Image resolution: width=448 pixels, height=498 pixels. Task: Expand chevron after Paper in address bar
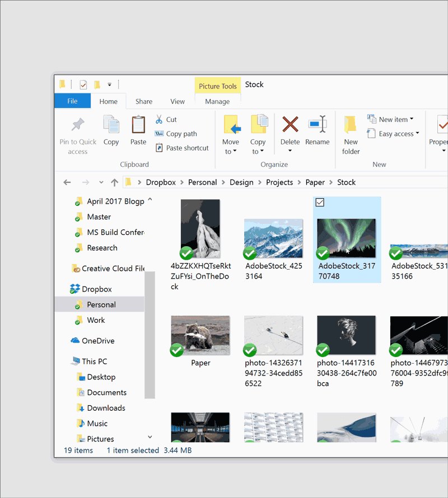pos(331,182)
